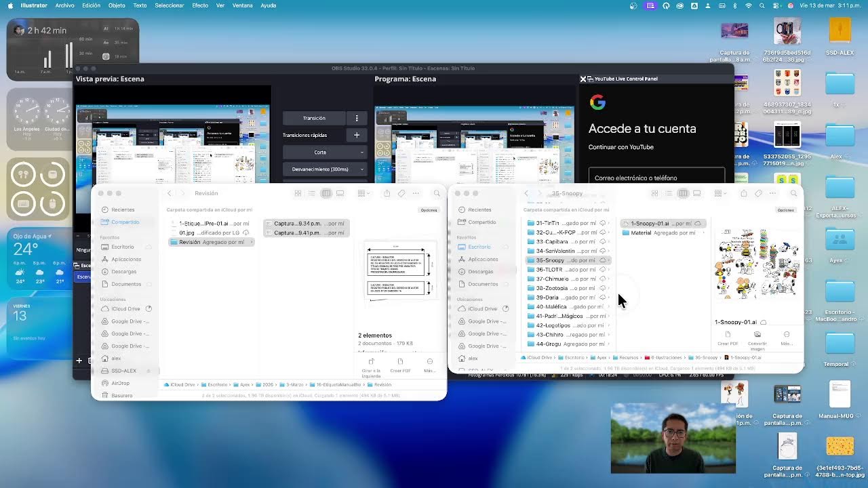This screenshot has width=868, height=488.
Task: Expand the 40-Maléfica folder chevron
Action: coord(610,307)
